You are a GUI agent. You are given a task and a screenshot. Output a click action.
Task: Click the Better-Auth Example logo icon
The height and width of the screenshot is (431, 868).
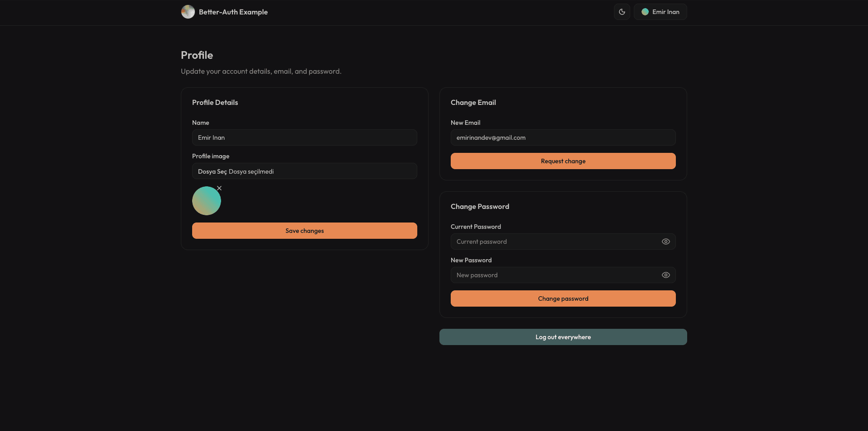(188, 12)
